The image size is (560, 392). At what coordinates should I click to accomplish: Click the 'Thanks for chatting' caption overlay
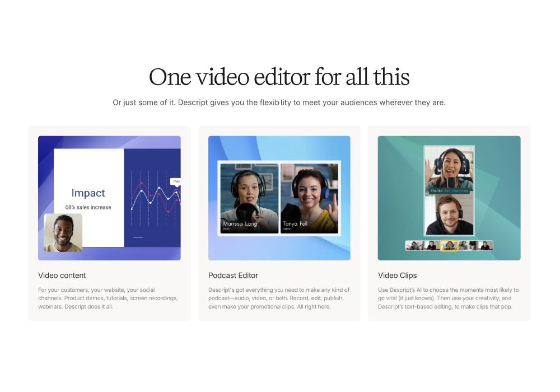click(449, 191)
